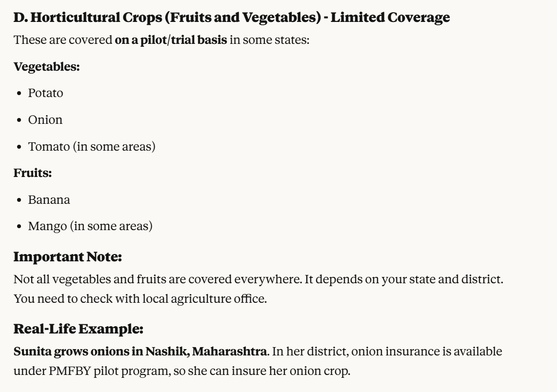Click the "Not all vegetables and fruits" sentence

[146, 280]
